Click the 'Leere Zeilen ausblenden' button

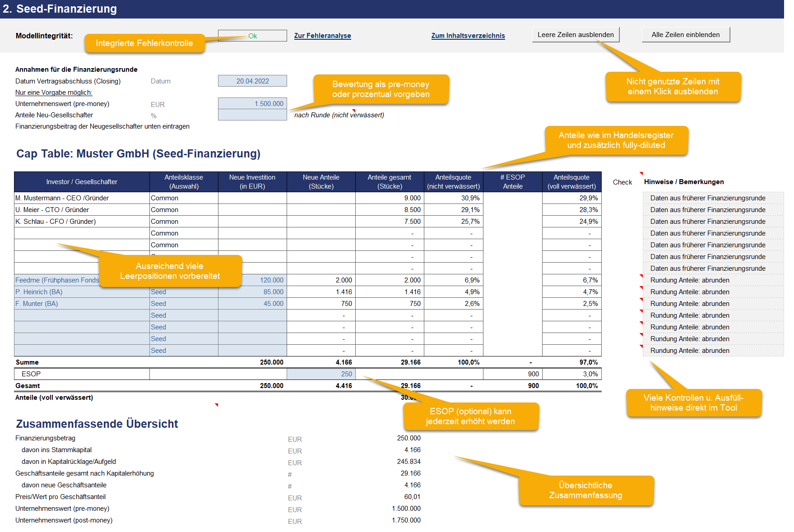pos(576,35)
